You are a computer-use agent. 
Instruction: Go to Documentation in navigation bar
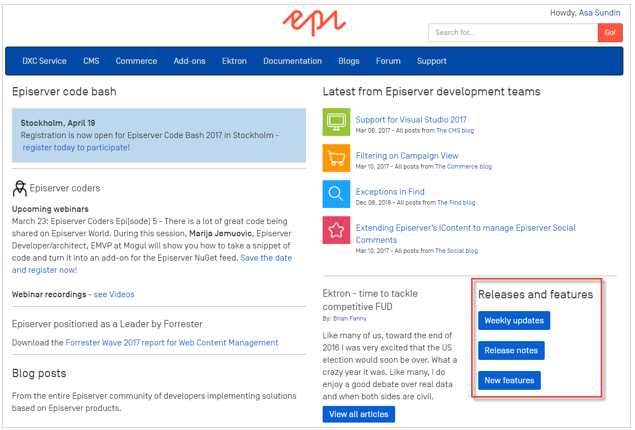[292, 61]
